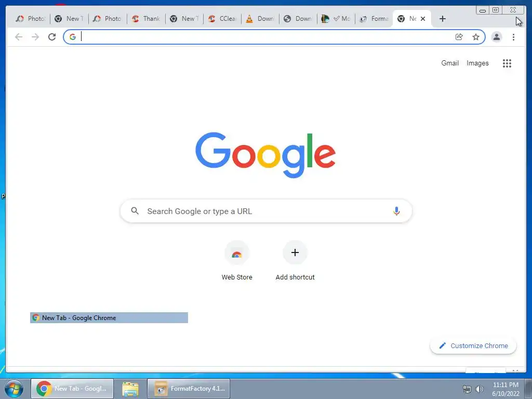The height and width of the screenshot is (399, 532).
Task: Bookmark this tab with the star icon
Action: [476, 37]
